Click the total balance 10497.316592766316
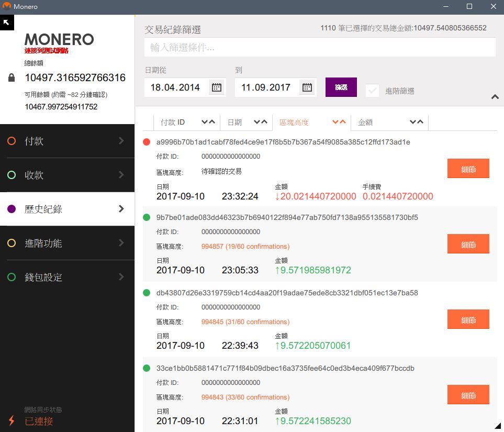504x432 pixels. click(75, 77)
